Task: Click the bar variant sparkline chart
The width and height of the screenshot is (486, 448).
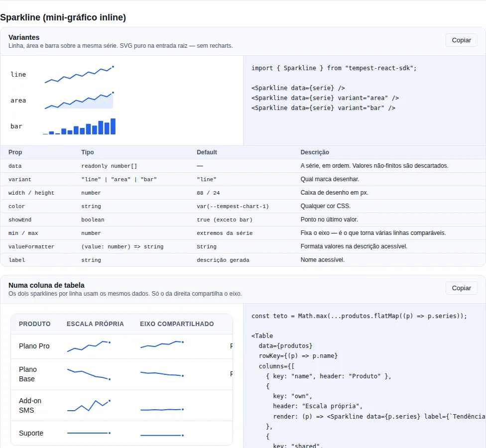Action: pos(79,126)
